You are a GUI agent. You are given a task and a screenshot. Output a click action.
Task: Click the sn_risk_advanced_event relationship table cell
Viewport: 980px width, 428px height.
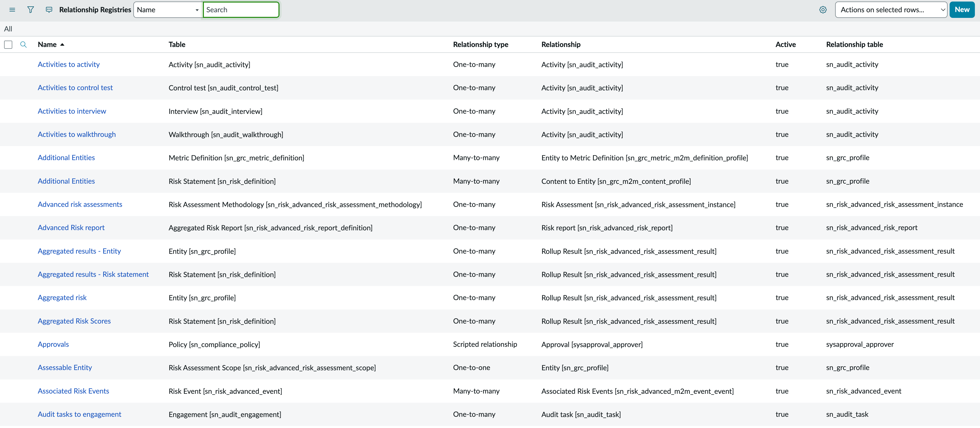point(864,391)
